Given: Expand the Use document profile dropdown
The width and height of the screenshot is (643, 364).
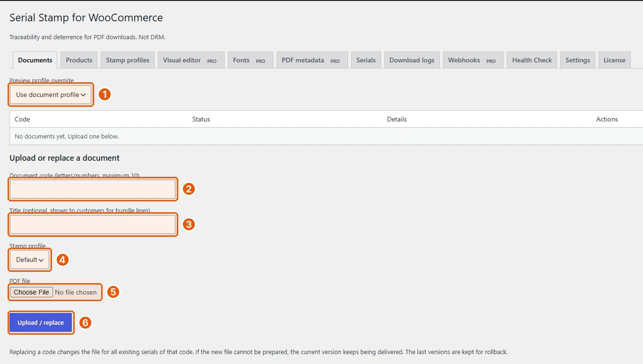Looking at the screenshot, I should [51, 95].
